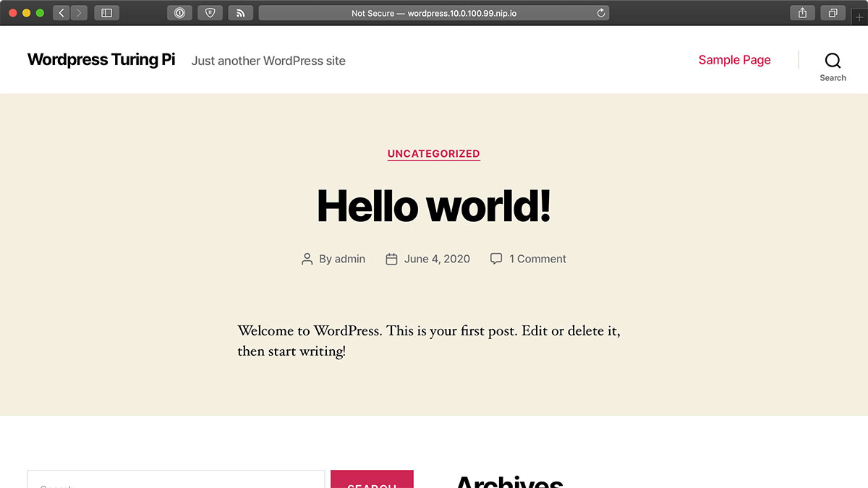This screenshot has width=868, height=488.
Task: Open the 1Password extension icon
Action: [x=179, y=13]
